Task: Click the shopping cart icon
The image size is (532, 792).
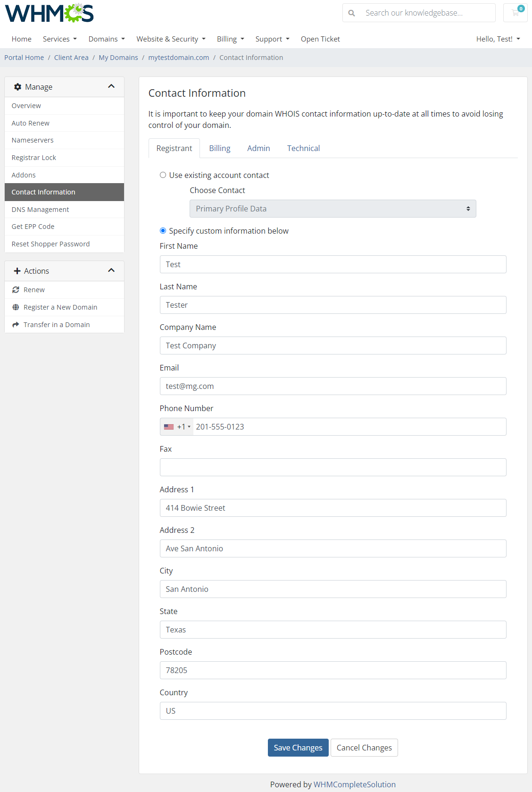Action: point(515,13)
